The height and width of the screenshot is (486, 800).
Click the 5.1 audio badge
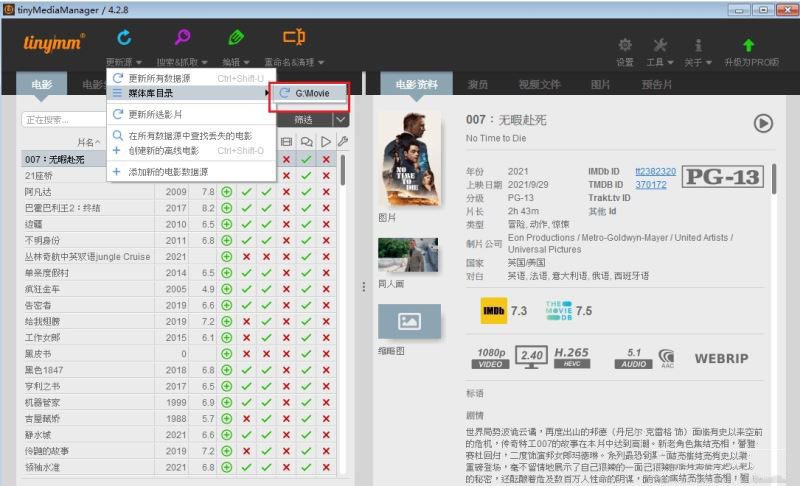coord(634,358)
